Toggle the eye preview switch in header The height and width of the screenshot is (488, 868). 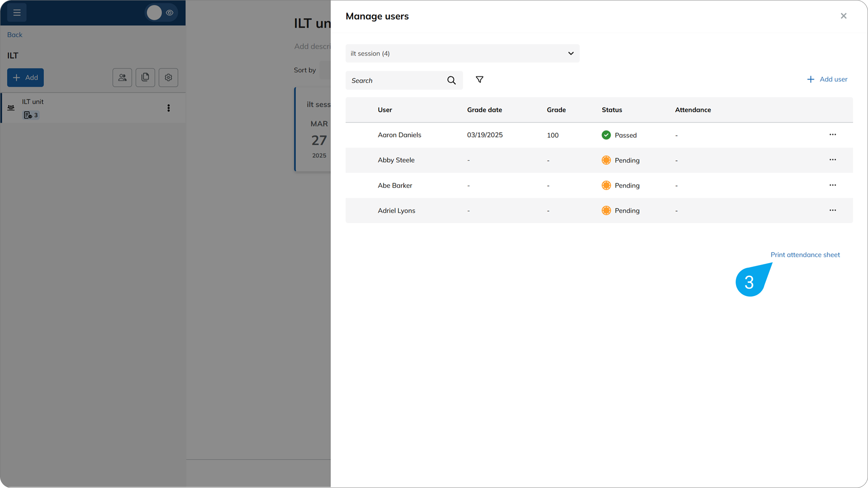coord(161,13)
